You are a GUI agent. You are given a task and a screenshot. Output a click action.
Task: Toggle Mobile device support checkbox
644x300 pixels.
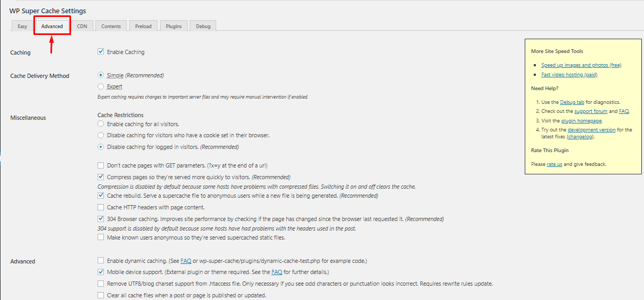click(101, 272)
